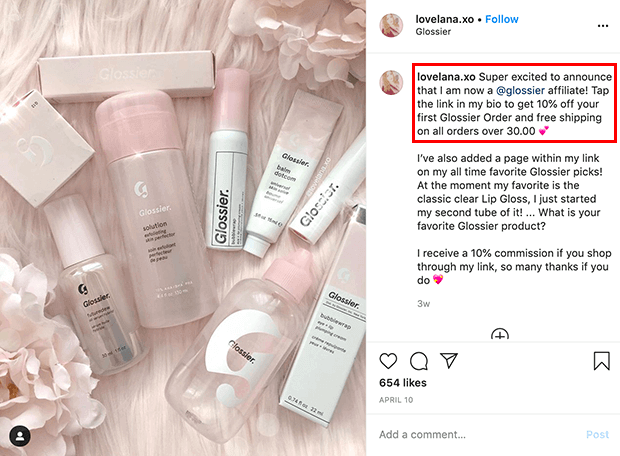Share post with the paper plane icon
620x456 pixels.
point(449,360)
